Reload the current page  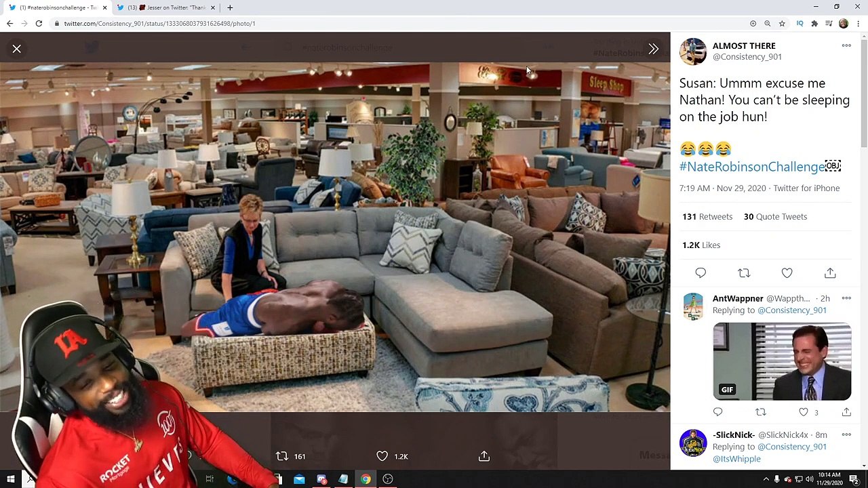pos(39,24)
